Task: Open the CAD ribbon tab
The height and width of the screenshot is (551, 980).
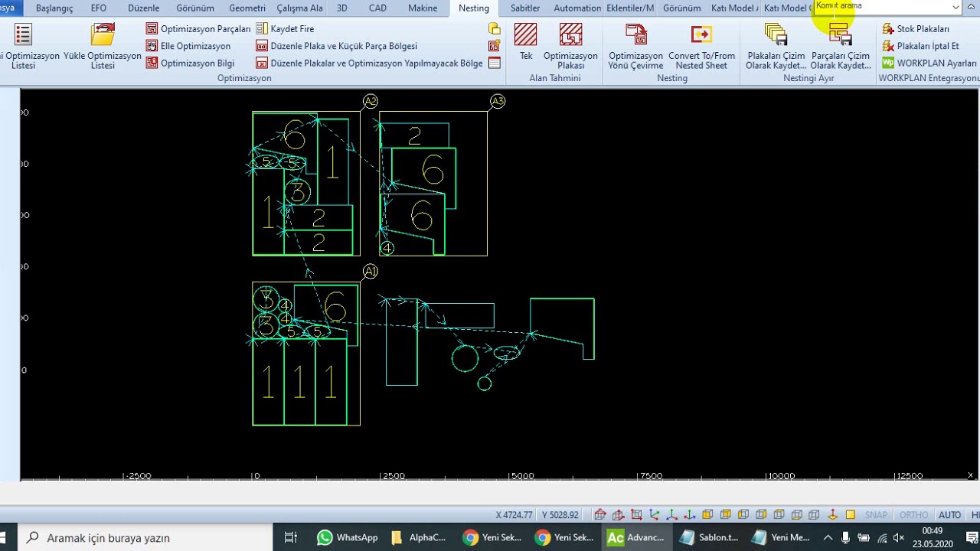Action: click(377, 8)
